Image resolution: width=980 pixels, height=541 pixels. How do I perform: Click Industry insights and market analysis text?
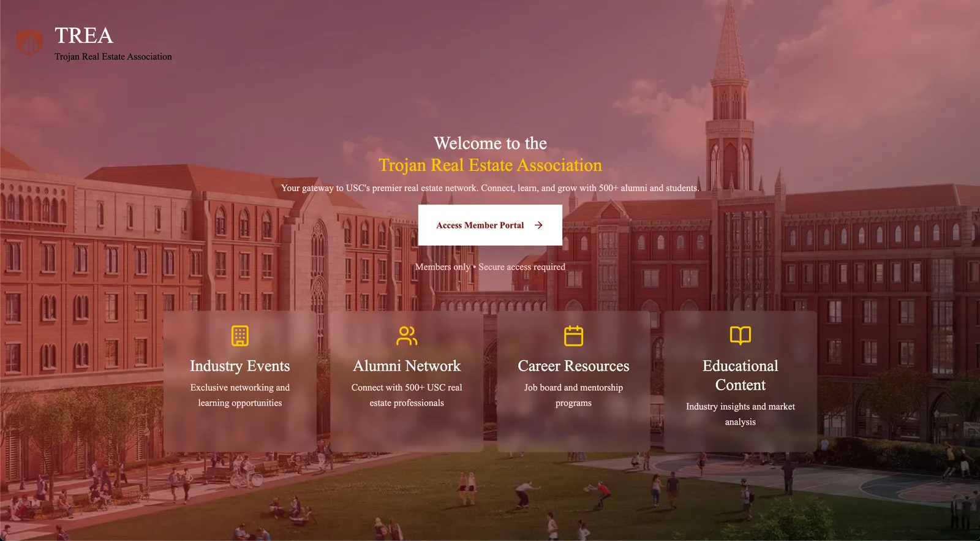click(741, 414)
